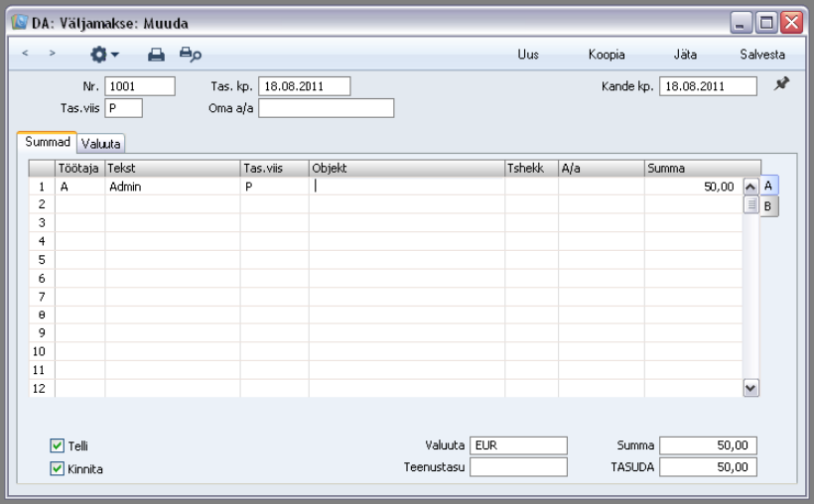Select the Summad tab
Screen dimensions: 814x504
[48, 142]
